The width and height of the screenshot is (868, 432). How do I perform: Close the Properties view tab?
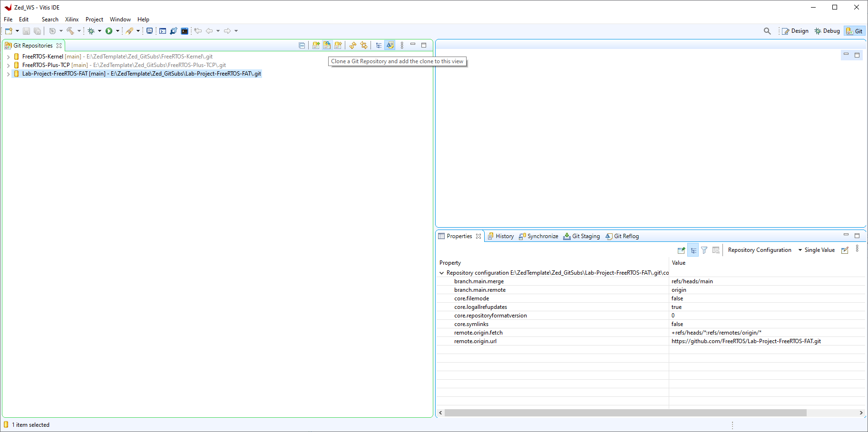click(478, 236)
